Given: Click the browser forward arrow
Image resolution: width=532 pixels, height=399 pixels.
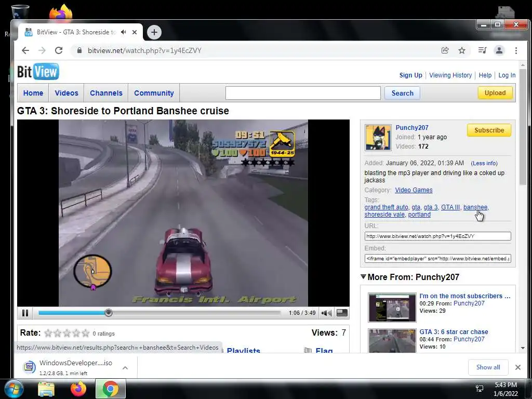Looking at the screenshot, I should (42, 50).
